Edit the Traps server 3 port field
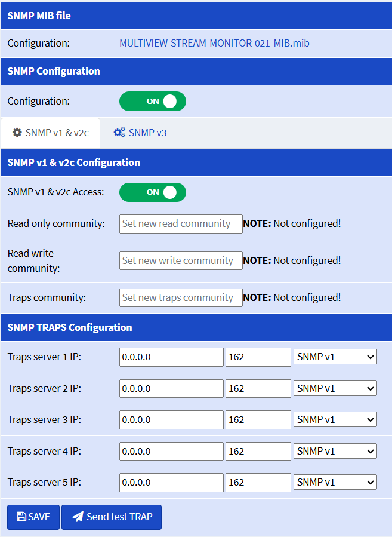The width and height of the screenshot is (392, 537). pyautogui.click(x=258, y=420)
